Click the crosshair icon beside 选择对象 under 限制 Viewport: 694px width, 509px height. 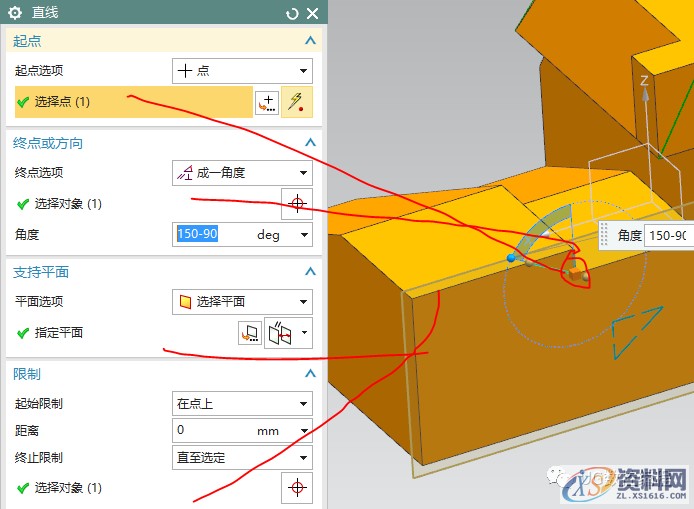tap(297, 488)
